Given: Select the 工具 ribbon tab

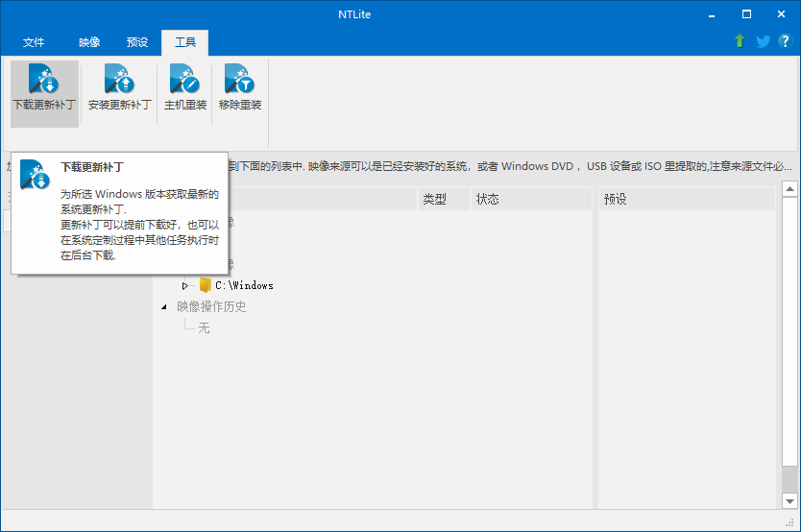Looking at the screenshot, I should (x=185, y=42).
